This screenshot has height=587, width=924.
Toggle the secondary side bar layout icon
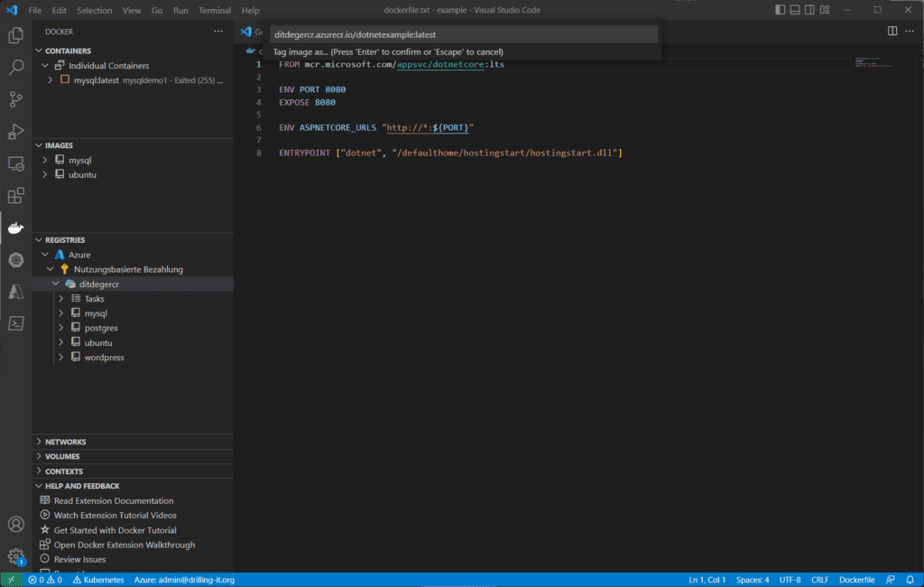click(x=809, y=10)
